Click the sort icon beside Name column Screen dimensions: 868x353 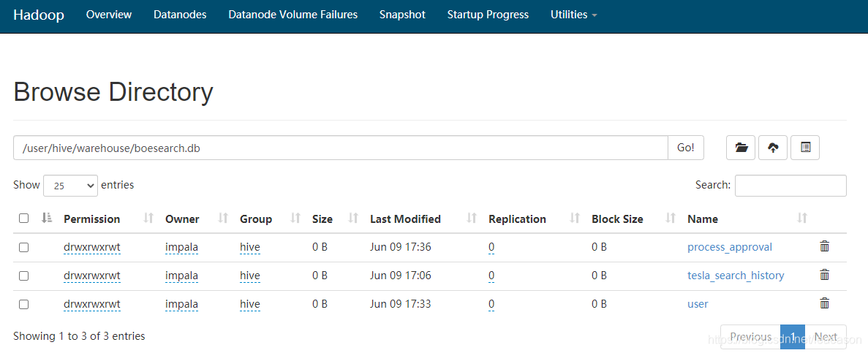pyautogui.click(x=802, y=219)
